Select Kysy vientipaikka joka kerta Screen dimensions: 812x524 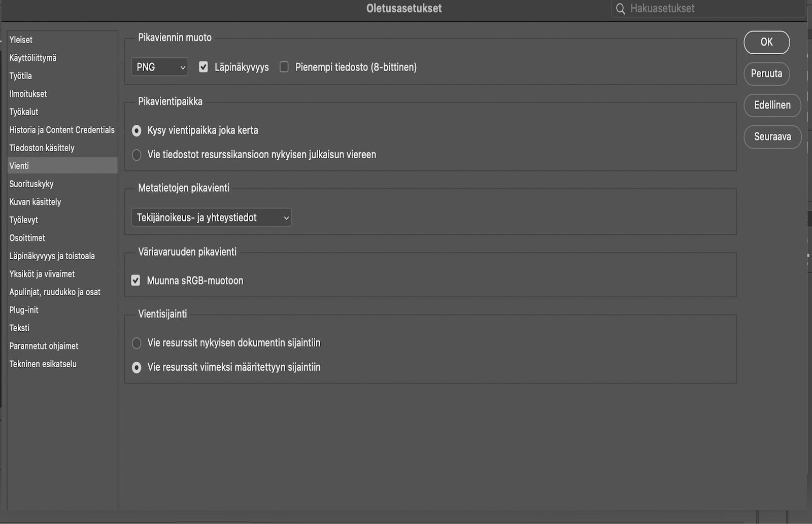pyautogui.click(x=137, y=130)
